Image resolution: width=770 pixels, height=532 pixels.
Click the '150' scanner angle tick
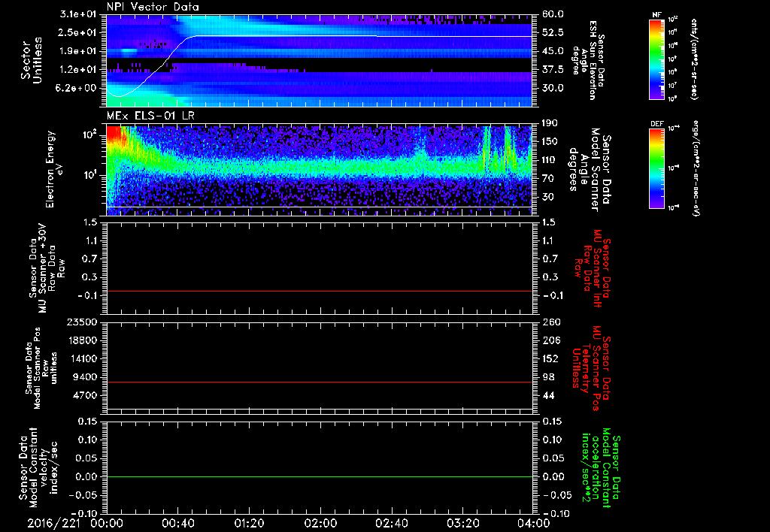pos(550,141)
